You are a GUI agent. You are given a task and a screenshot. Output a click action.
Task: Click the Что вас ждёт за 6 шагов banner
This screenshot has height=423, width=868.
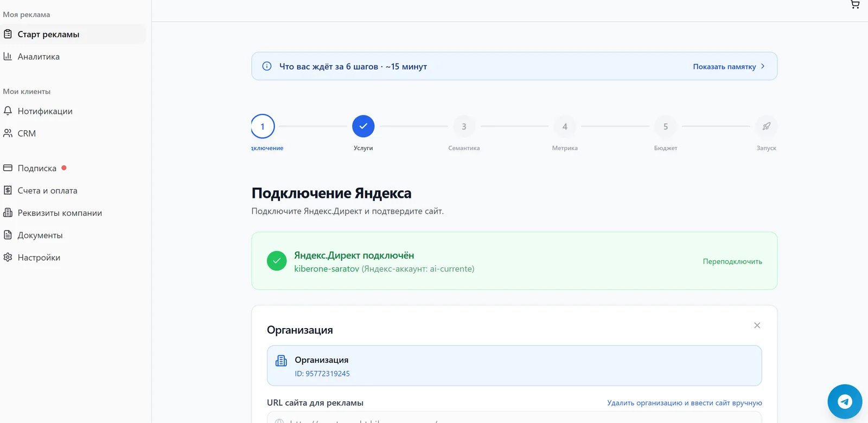514,66
